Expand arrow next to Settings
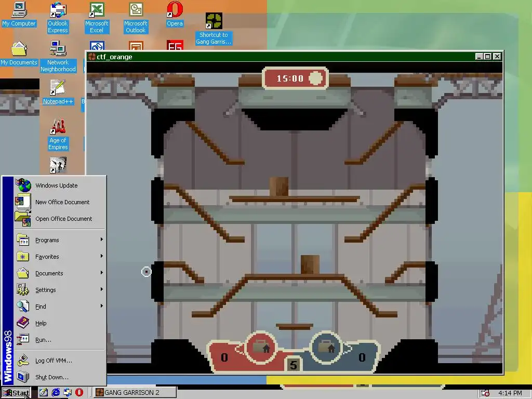 pyautogui.click(x=101, y=289)
